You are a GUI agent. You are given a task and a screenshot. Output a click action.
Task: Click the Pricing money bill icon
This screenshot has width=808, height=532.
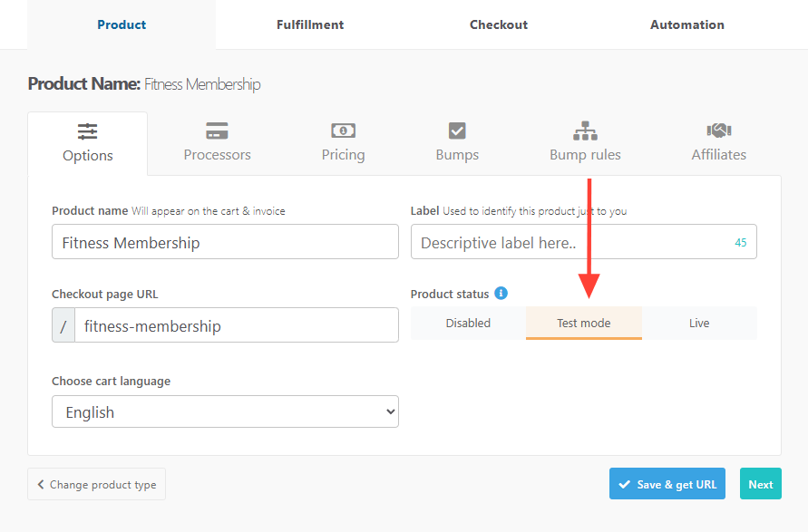[x=343, y=131]
